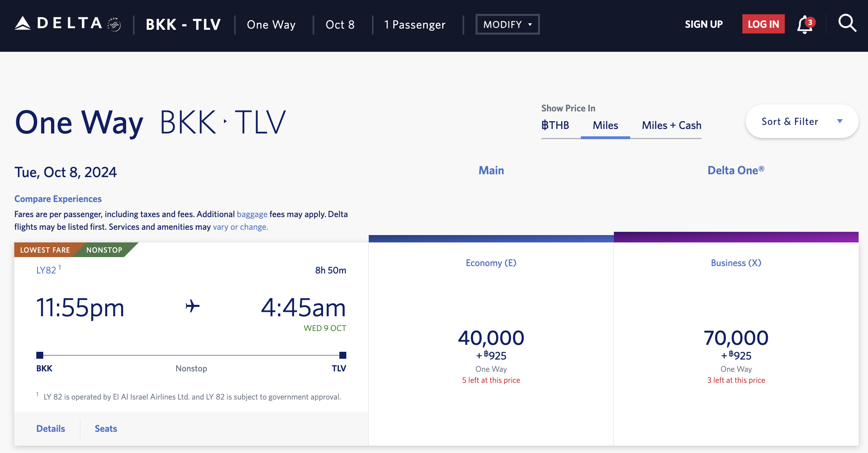Click the LOG IN button

click(763, 24)
